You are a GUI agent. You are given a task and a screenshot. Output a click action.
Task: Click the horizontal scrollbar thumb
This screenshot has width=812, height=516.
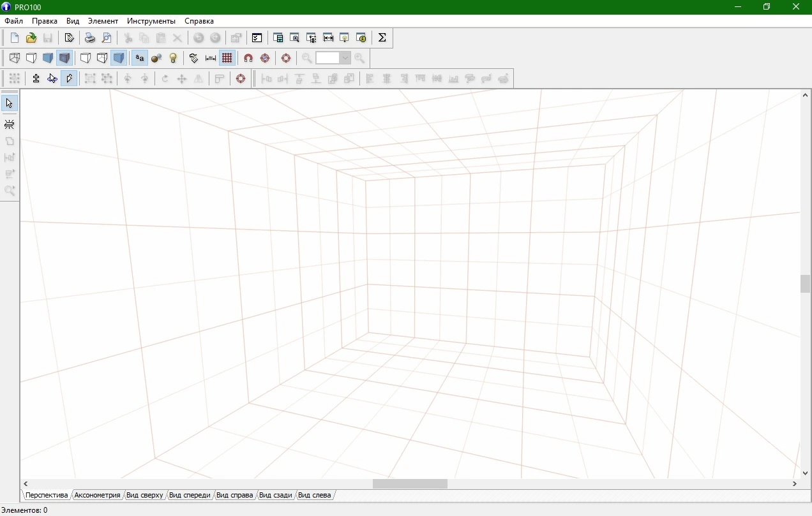click(410, 484)
